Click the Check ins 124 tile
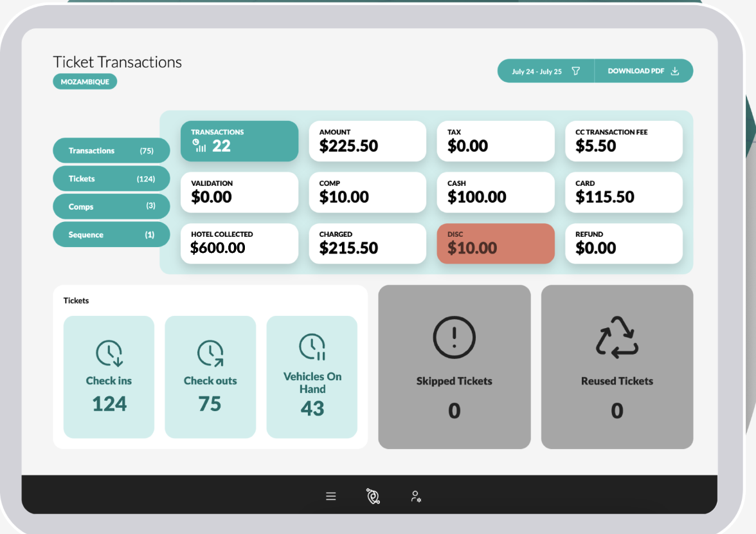The height and width of the screenshot is (534, 756). tap(109, 377)
